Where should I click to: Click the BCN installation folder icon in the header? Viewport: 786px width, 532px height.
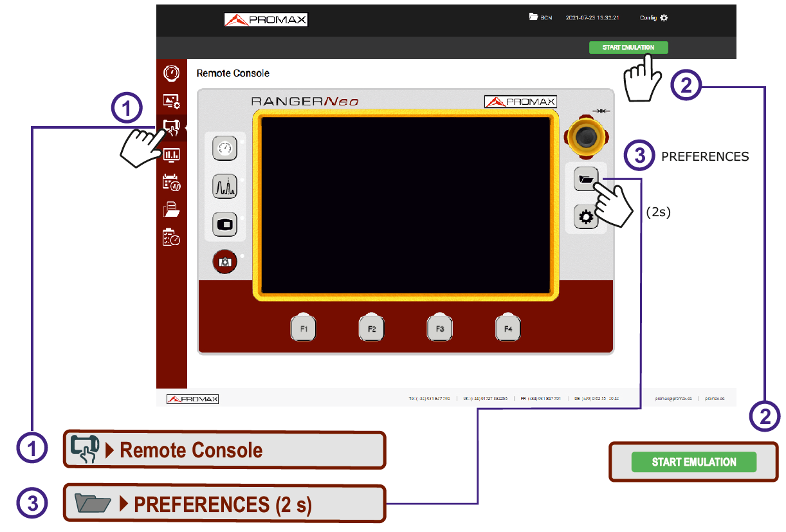tap(533, 17)
